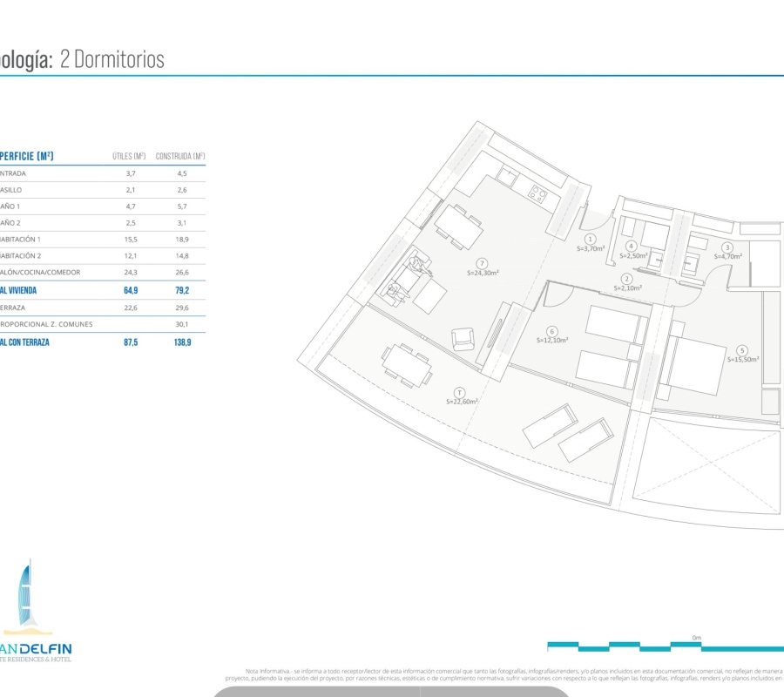Click room marker 7 in the living room

(482, 263)
